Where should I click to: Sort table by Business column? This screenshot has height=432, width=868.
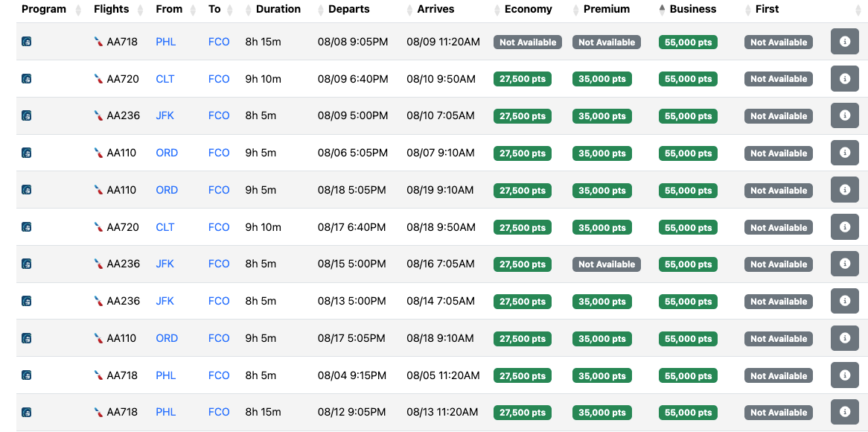coord(692,9)
